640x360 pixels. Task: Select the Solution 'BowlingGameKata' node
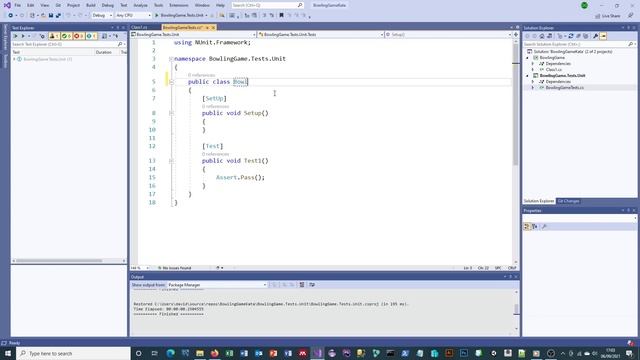point(573,51)
